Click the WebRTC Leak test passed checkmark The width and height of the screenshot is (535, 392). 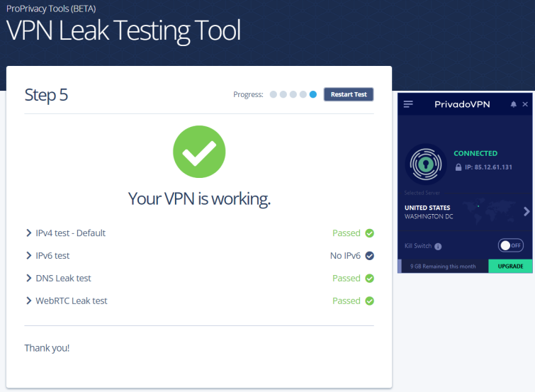(x=369, y=301)
